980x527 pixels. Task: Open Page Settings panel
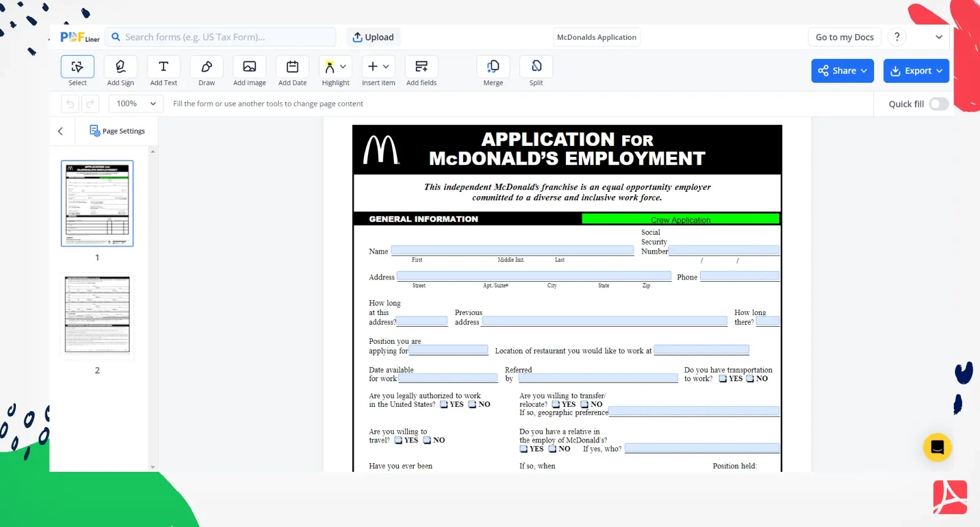(117, 131)
